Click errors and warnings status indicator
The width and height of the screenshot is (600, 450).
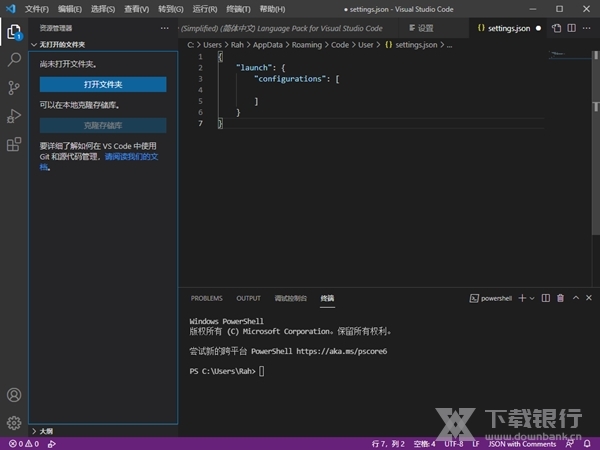tap(24, 443)
